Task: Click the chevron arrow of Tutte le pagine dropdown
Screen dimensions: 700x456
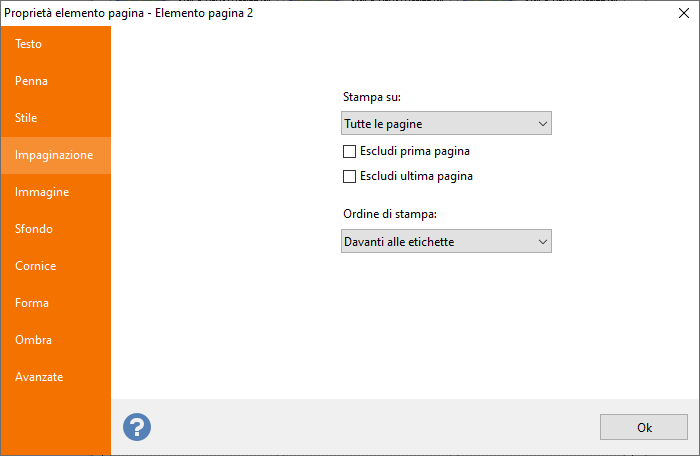Action: pyautogui.click(x=542, y=124)
